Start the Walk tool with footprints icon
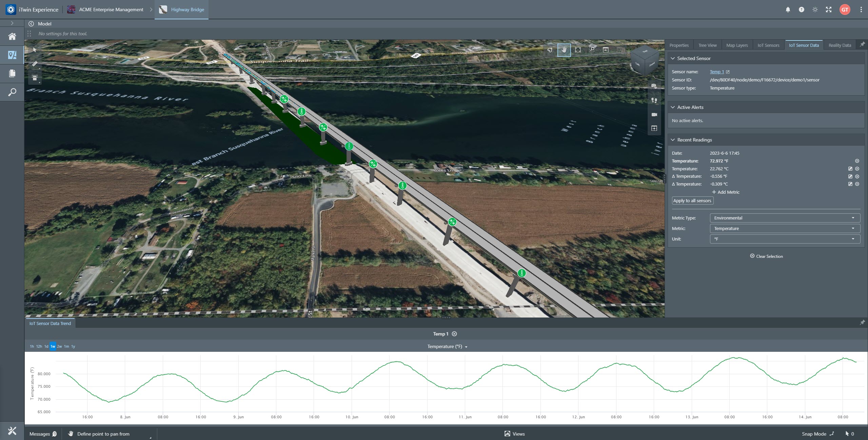The image size is (868, 440). (654, 100)
